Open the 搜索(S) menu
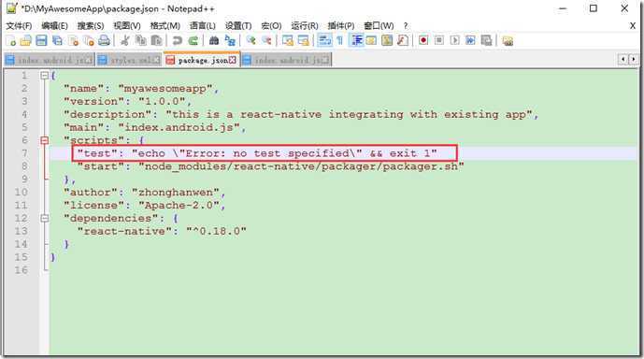The height and width of the screenshot is (359, 644). point(91,26)
